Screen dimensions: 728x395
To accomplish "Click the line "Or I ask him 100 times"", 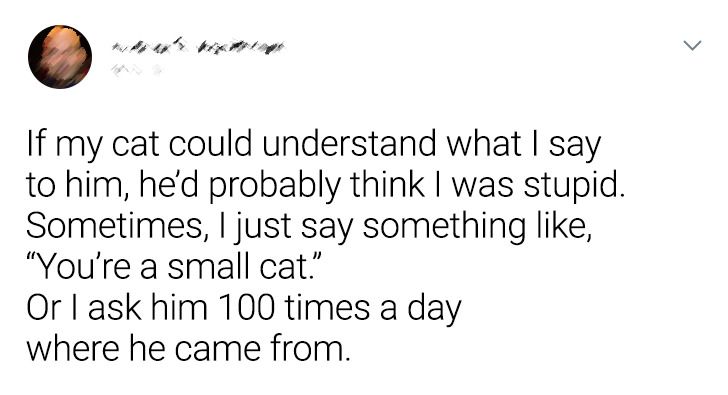I will tap(244, 309).
